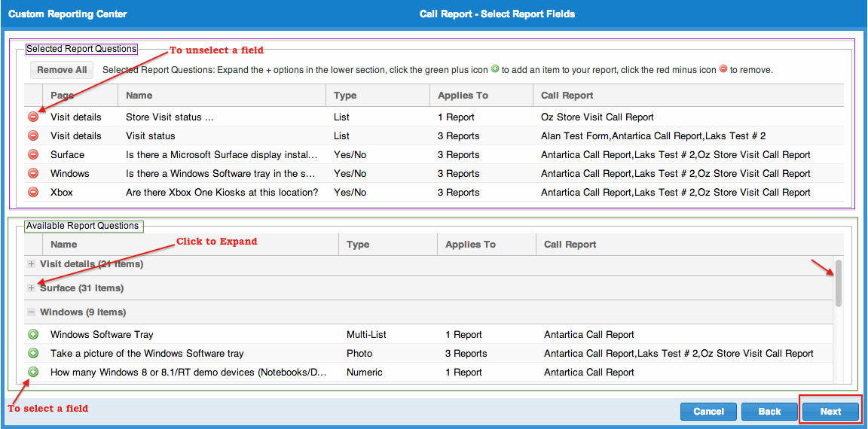Remove Xbox question with red minus icon

coord(33,192)
